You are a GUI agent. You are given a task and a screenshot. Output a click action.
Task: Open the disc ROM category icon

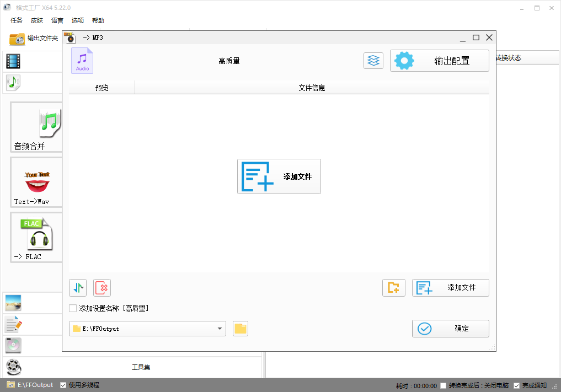[13, 346]
